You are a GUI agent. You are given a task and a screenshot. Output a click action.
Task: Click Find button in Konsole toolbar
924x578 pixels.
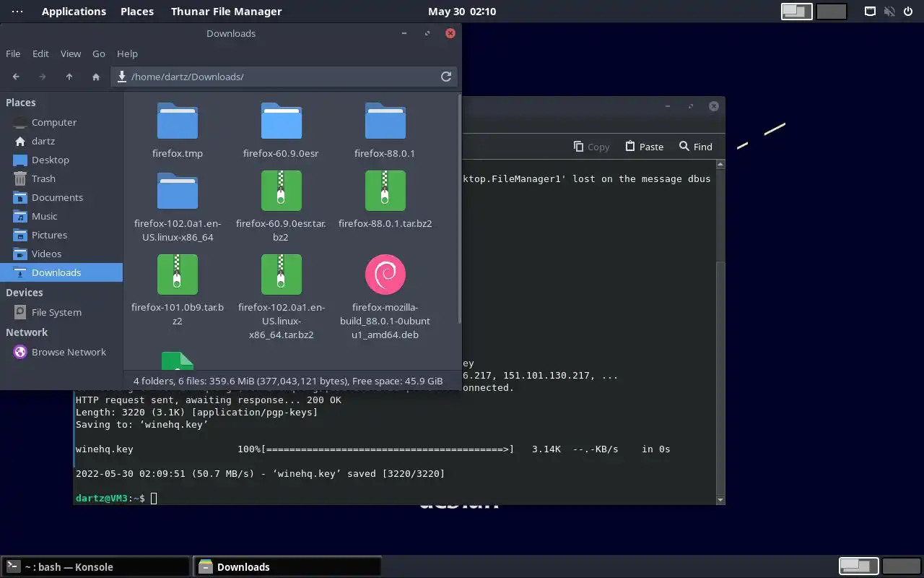coord(696,147)
